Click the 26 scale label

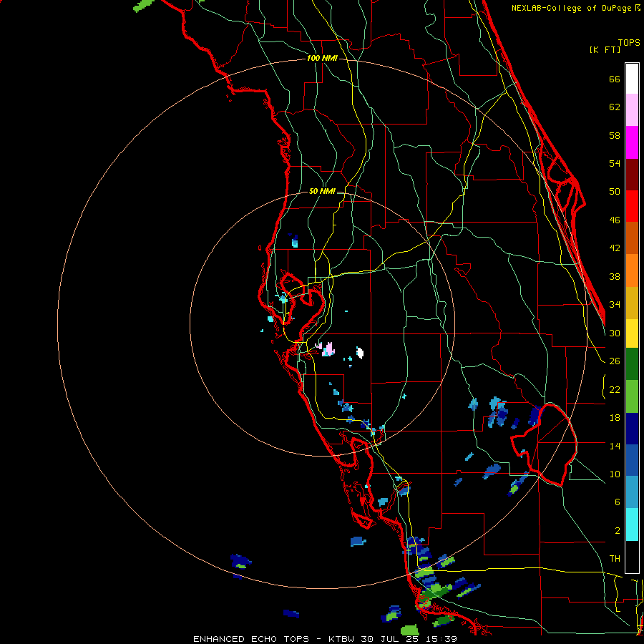point(615,361)
